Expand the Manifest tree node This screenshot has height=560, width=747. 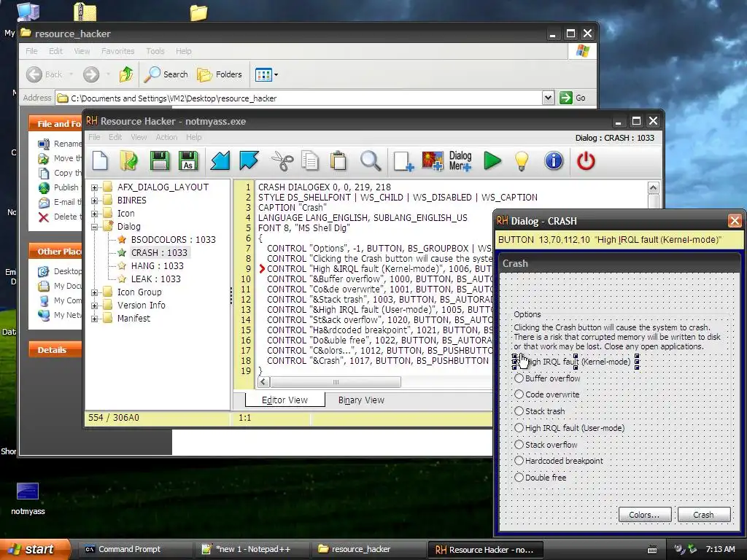click(94, 319)
